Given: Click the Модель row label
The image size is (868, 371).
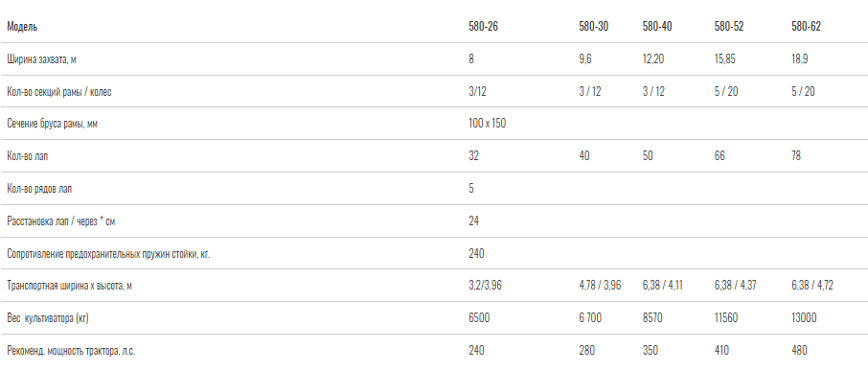Looking at the screenshot, I should pyautogui.click(x=22, y=27).
